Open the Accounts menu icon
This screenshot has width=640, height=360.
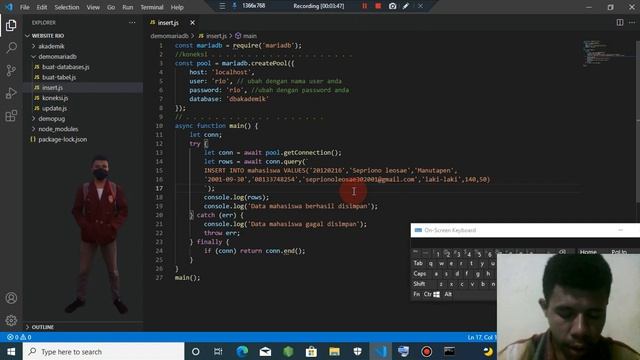11,298
